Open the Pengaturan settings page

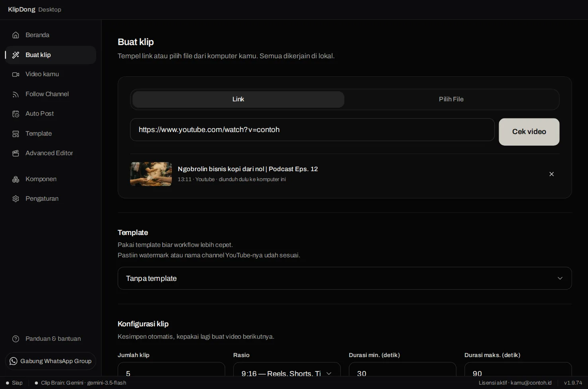pos(51,199)
